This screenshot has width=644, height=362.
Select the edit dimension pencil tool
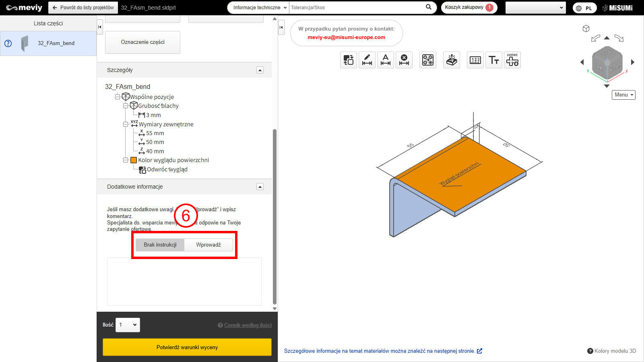[367, 60]
